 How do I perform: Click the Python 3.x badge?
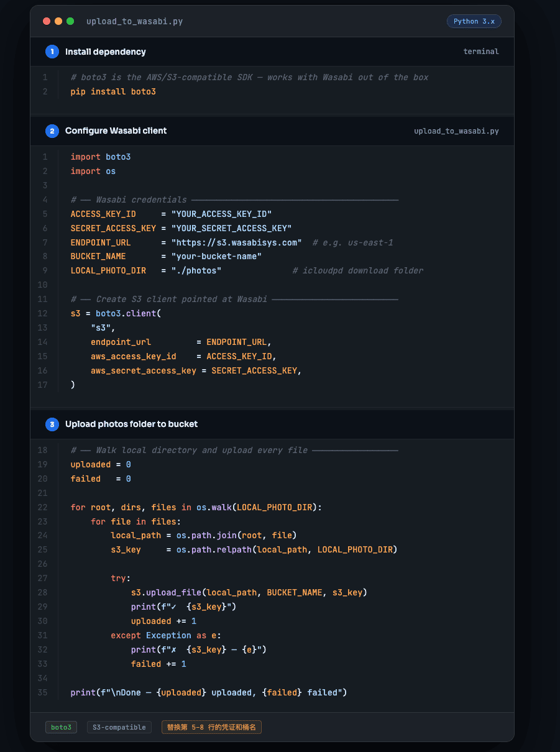tap(474, 21)
